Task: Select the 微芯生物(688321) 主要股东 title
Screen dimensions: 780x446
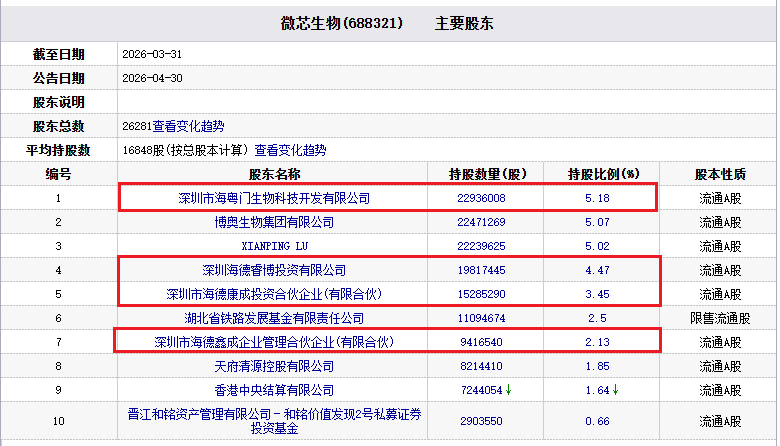Action: [x=387, y=23]
